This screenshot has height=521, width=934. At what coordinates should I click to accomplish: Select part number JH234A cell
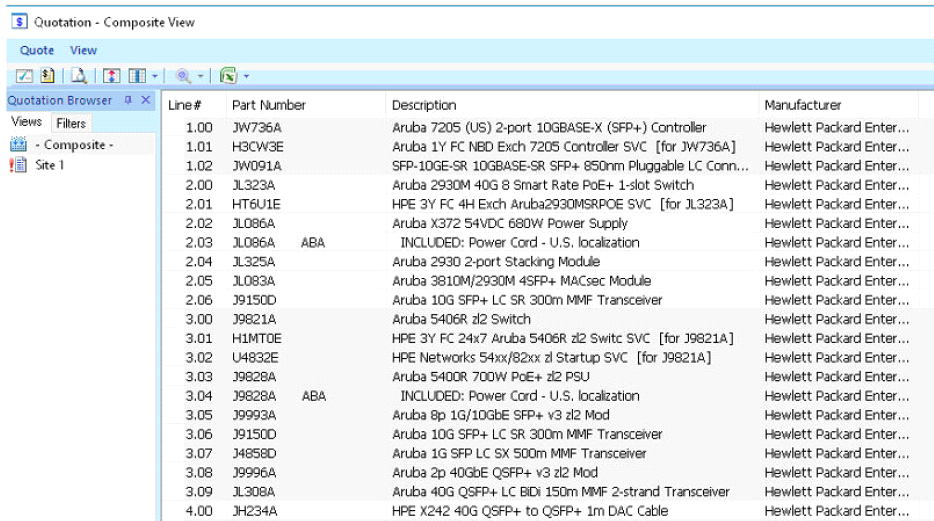coord(255,511)
